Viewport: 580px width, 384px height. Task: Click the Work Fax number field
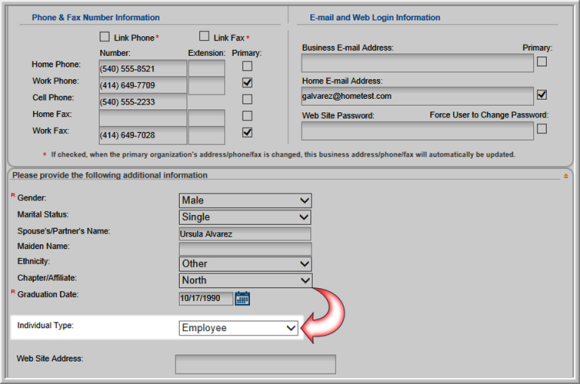pyautogui.click(x=143, y=135)
